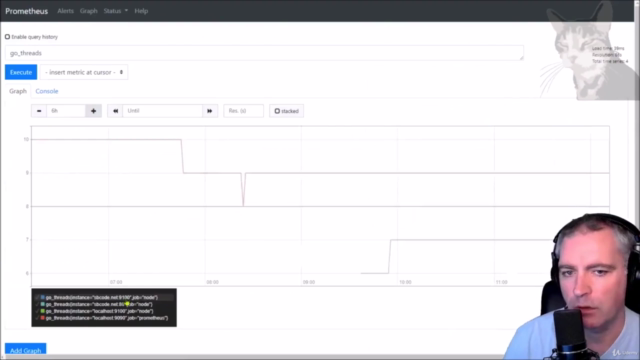Open the Alerts page in navbar

point(65,11)
